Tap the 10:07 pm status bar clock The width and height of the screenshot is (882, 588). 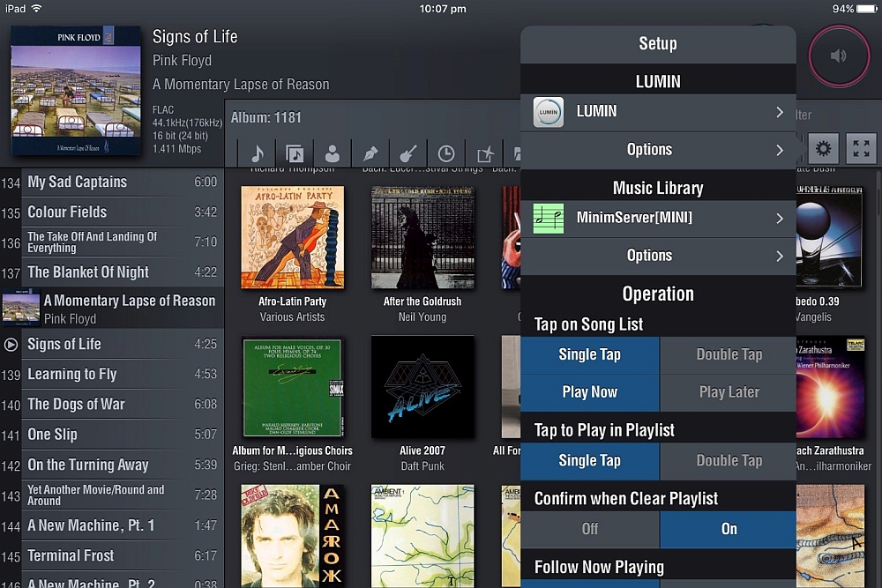pyautogui.click(x=443, y=9)
